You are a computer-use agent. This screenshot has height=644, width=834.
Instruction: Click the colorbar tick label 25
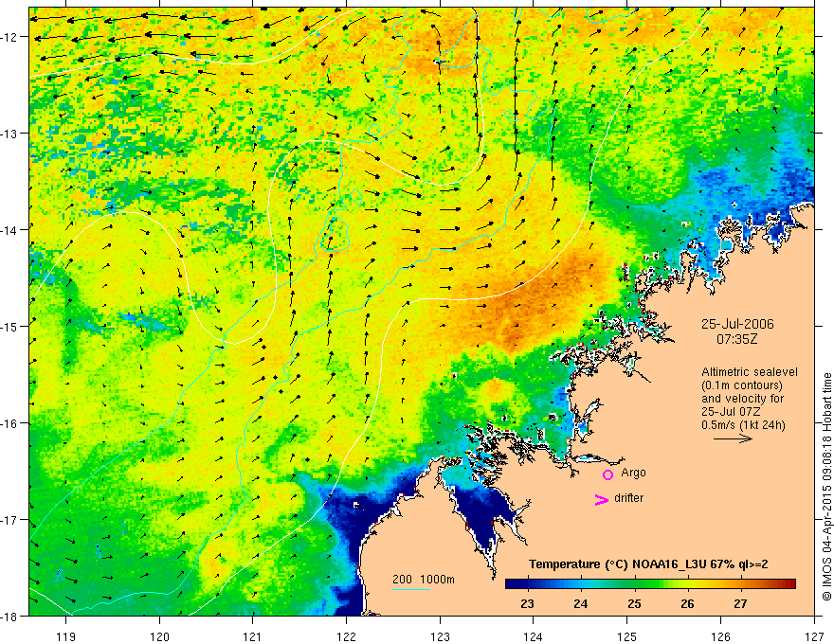tap(634, 604)
